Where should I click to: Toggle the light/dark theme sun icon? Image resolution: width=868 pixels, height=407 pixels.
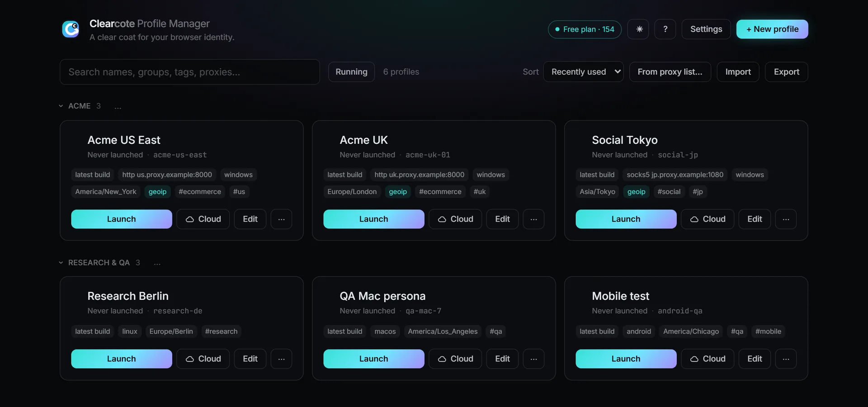coord(638,29)
